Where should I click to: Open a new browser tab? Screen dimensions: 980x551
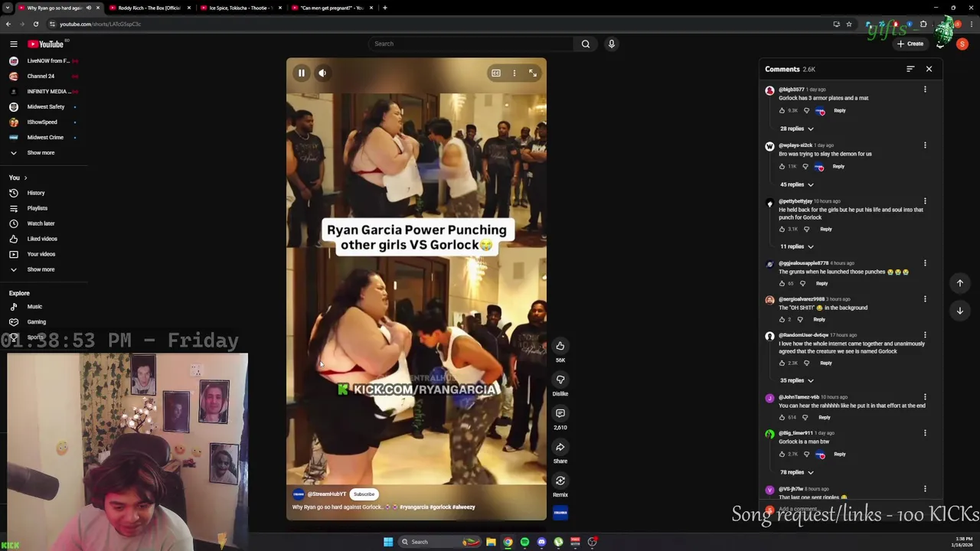(385, 8)
